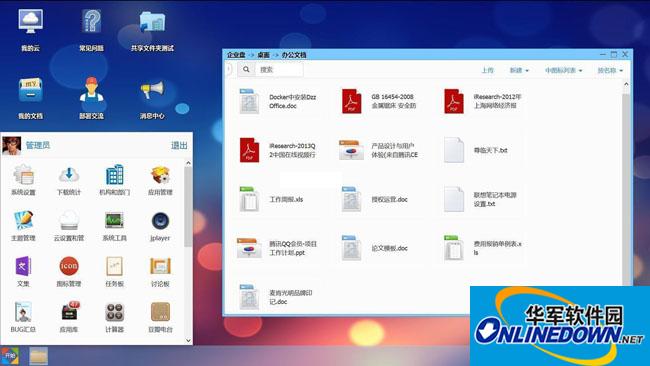Click 办公文档 in the breadcrumb
The image size is (650, 366).
294,55
